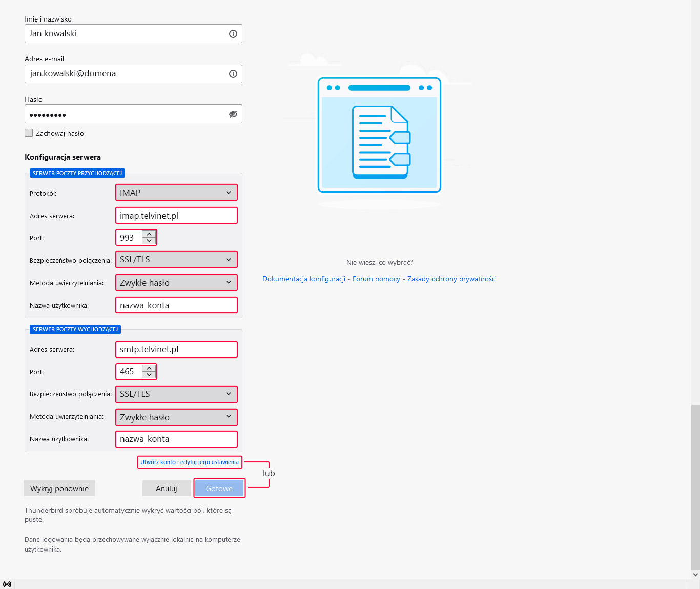Viewport: 700px width, 589px height.
Task: Open incoming server Bezpieczeństwo połączenia SSL/TLS dropdown
Action: 176,260
